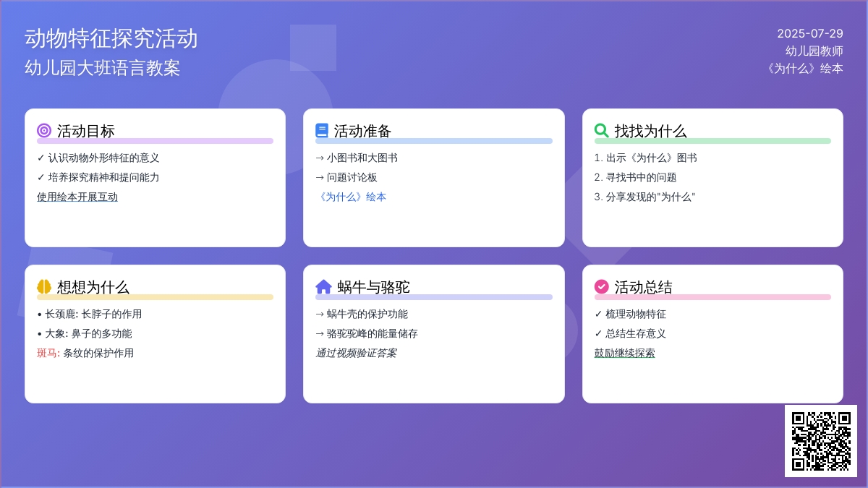Image resolution: width=868 pixels, height=488 pixels.
Task: Click the italic text 通过视频验证答案
Action: (356, 353)
